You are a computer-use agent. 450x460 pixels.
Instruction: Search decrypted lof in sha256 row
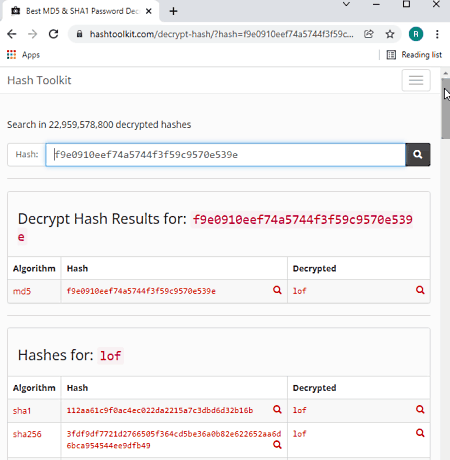(420, 433)
